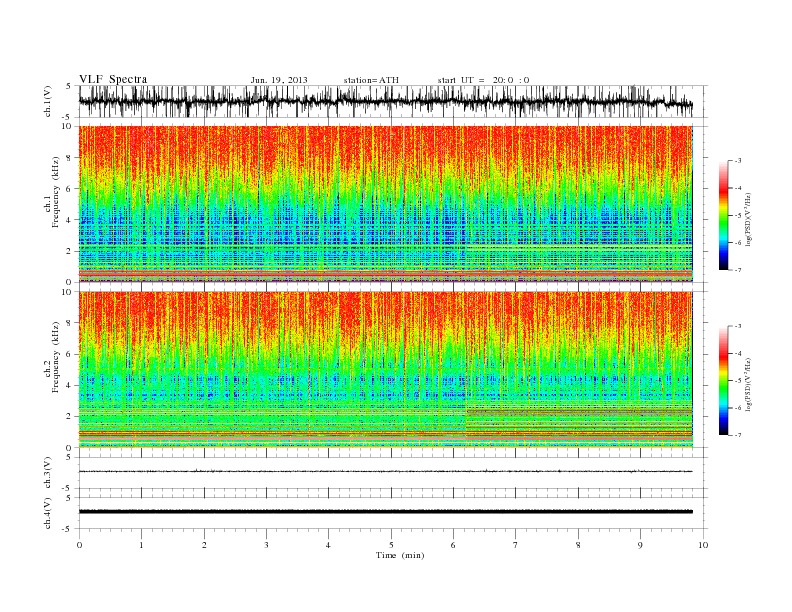Click the time axis tick label "9"
Screen dimensions: 792x612
click(x=640, y=545)
